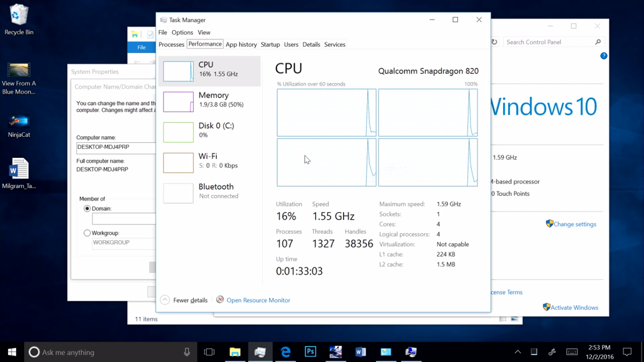Open the Startup tab
The width and height of the screenshot is (644, 362).
(x=270, y=44)
